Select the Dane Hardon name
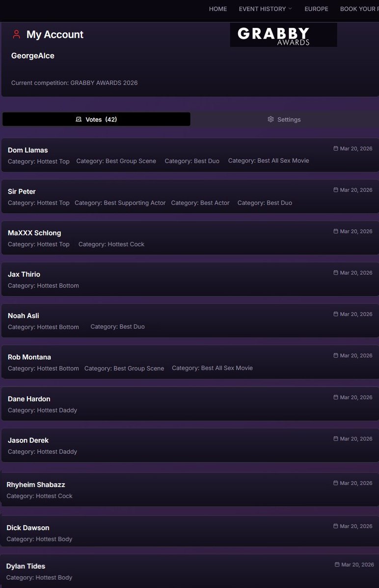The height and width of the screenshot is (588, 379). click(29, 399)
